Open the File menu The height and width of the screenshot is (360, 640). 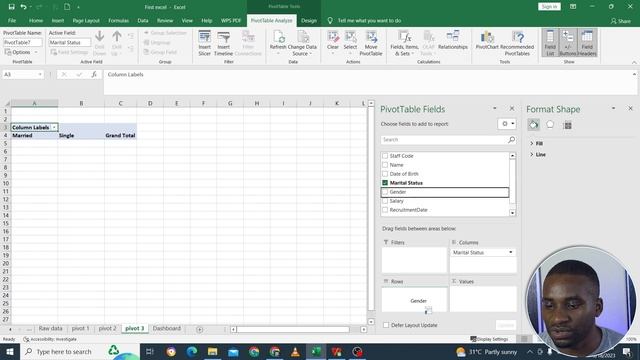click(12, 20)
